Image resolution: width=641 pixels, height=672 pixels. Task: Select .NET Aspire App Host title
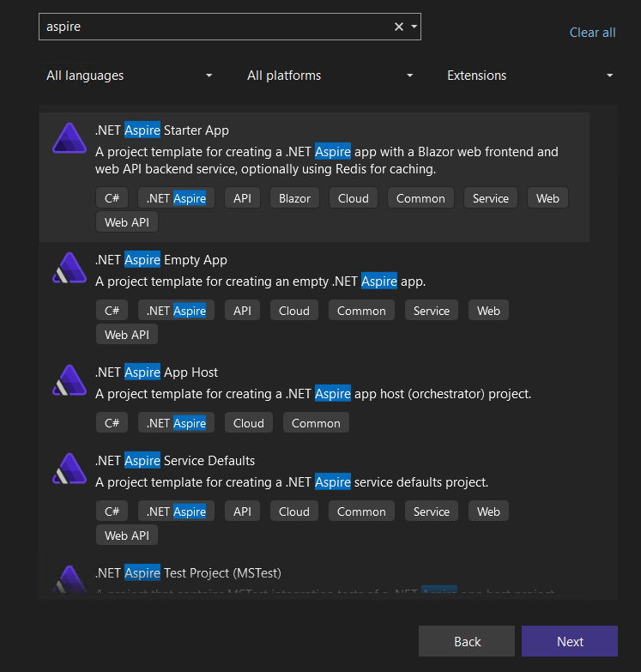[x=156, y=372]
